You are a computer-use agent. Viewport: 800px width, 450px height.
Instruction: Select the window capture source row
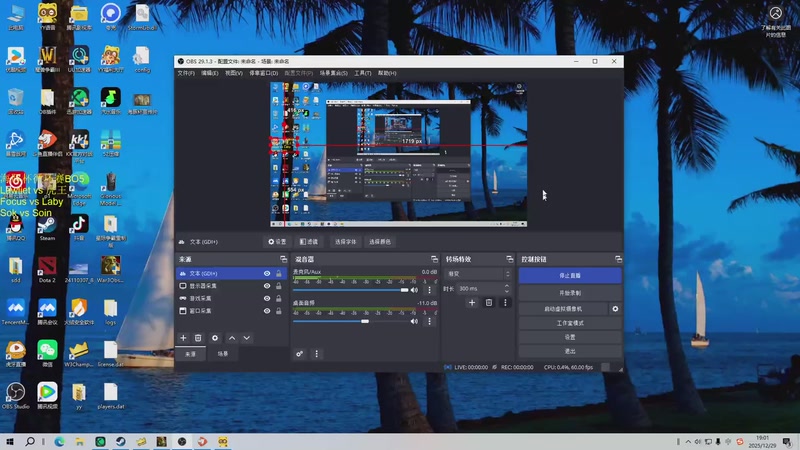click(x=230, y=311)
